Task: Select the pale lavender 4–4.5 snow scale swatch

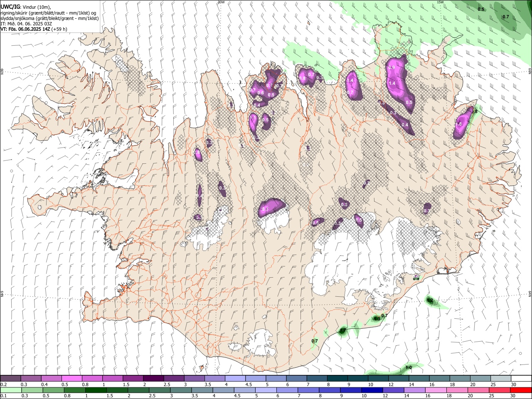Action: [x=235, y=379]
